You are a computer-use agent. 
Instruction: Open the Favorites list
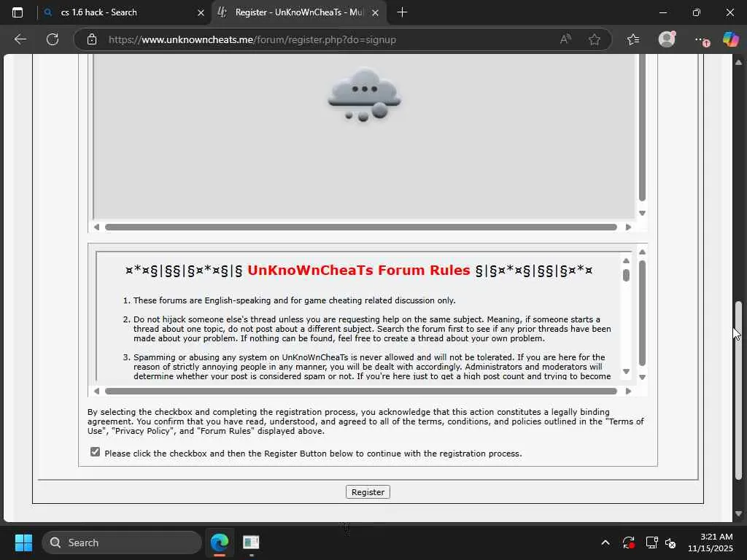coord(633,39)
